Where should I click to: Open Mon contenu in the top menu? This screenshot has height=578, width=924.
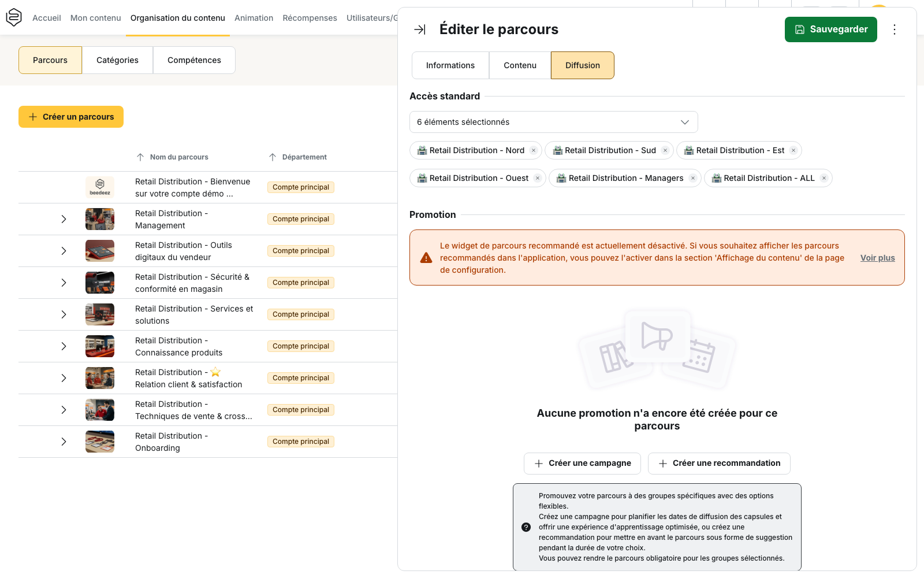click(x=96, y=18)
